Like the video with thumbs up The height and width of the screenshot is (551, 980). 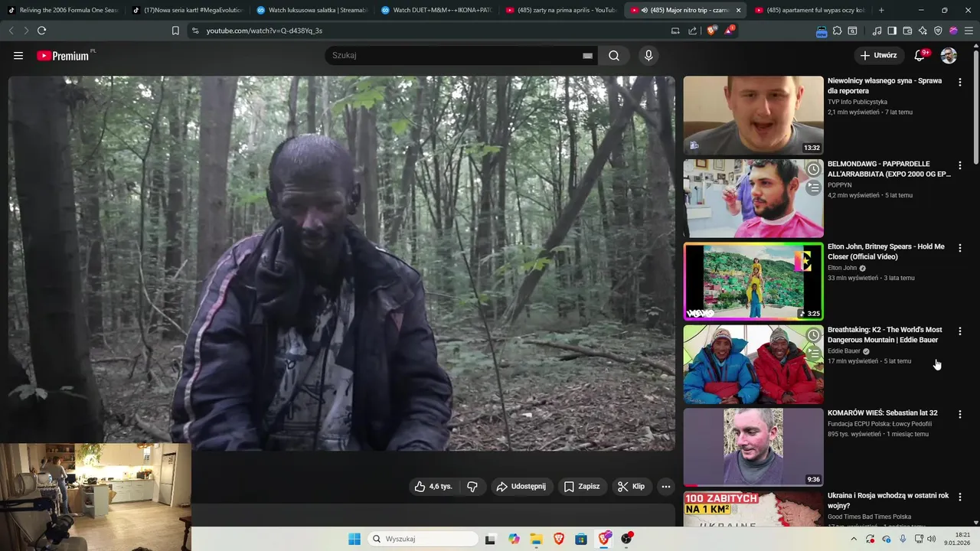(434, 487)
